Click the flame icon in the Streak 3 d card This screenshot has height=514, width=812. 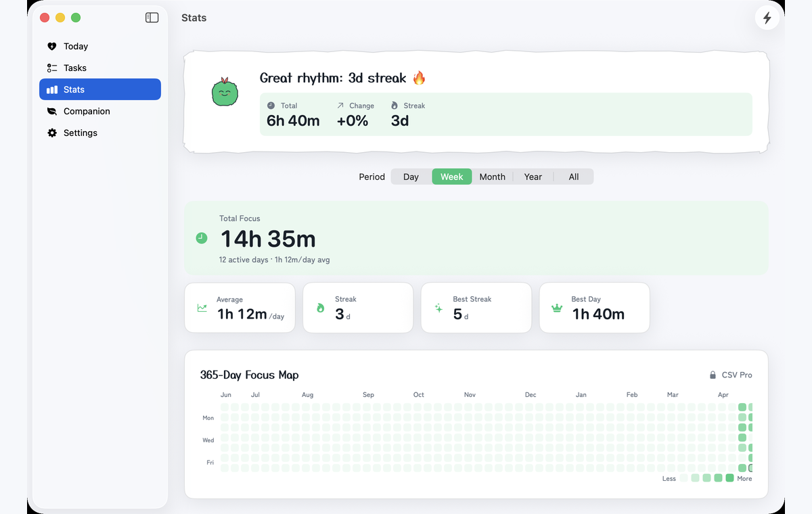click(x=321, y=308)
